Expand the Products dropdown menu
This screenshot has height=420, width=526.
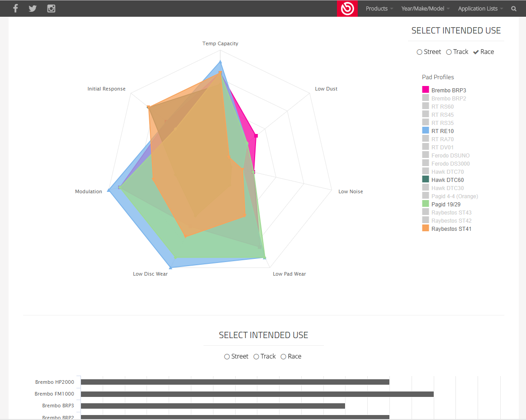tap(379, 9)
